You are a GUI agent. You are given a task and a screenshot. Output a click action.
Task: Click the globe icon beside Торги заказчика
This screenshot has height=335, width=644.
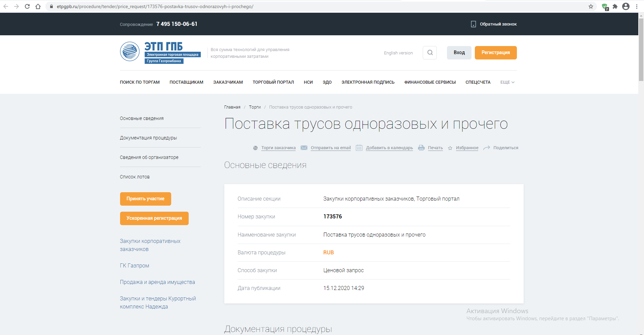click(256, 148)
